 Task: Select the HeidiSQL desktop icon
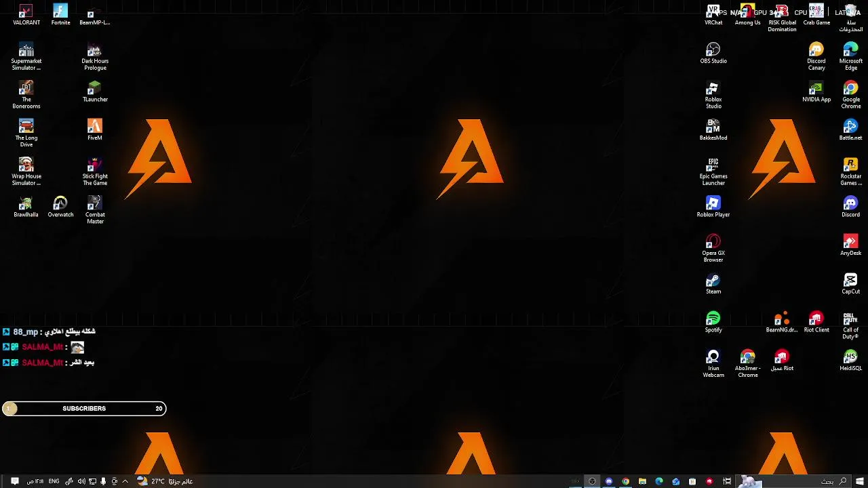click(x=851, y=361)
